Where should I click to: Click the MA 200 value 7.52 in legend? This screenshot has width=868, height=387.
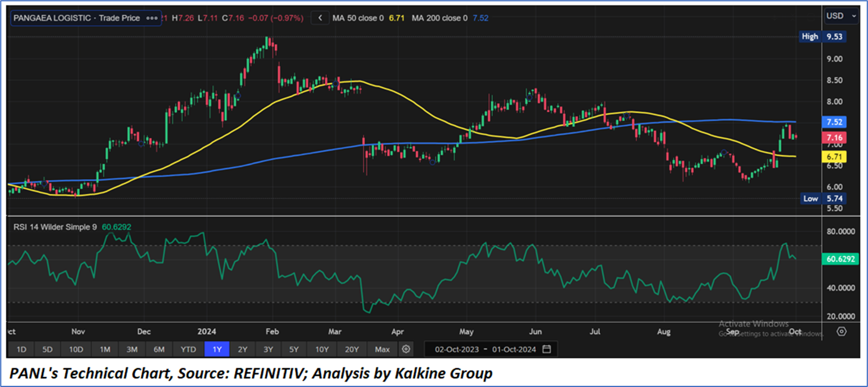coord(480,18)
